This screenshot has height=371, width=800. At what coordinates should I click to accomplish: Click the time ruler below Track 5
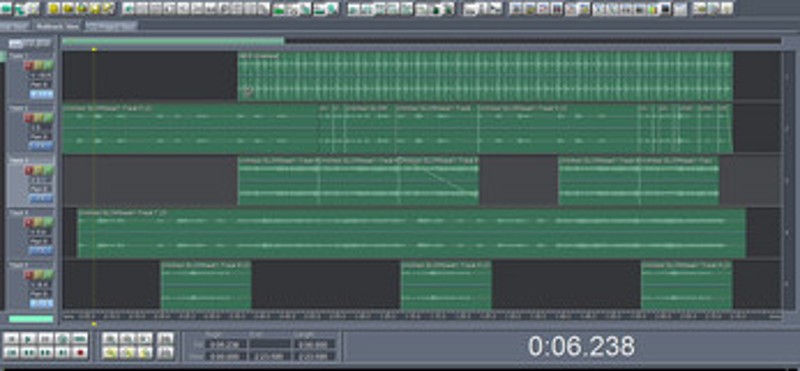point(422,316)
